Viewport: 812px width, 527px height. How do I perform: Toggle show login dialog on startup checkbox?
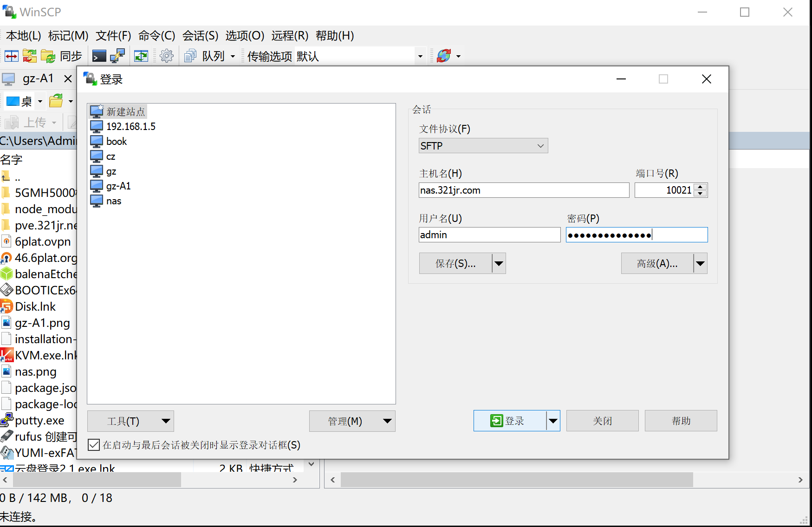[94, 445]
